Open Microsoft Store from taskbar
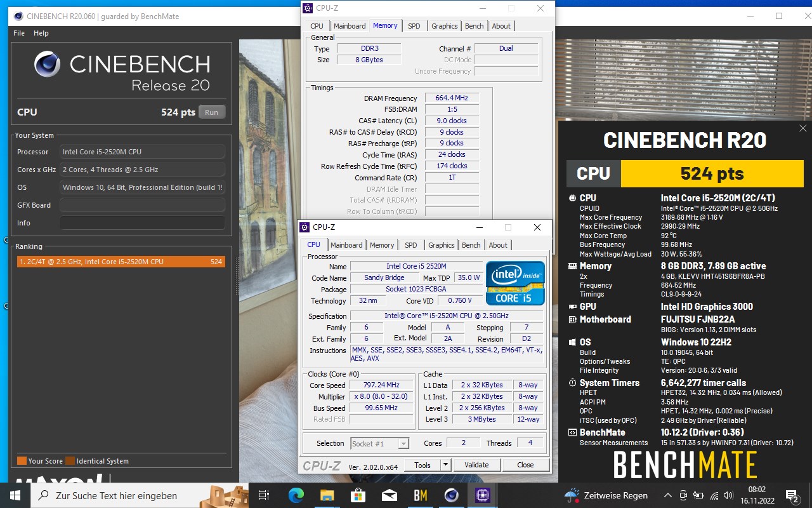The height and width of the screenshot is (508, 812). (x=358, y=495)
